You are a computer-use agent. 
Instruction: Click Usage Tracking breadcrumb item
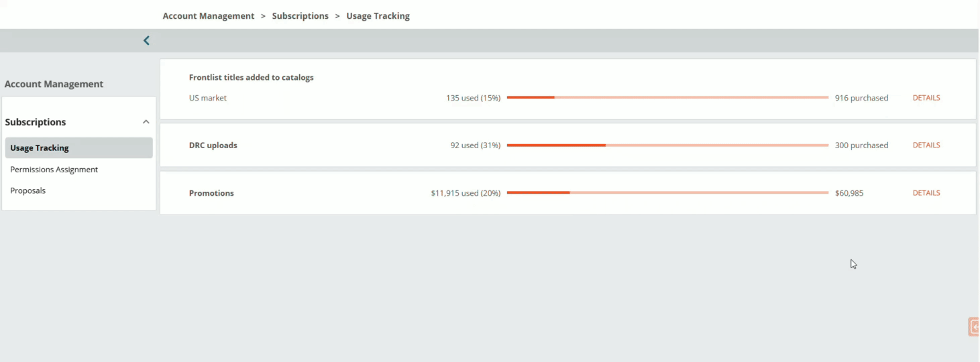point(378,16)
